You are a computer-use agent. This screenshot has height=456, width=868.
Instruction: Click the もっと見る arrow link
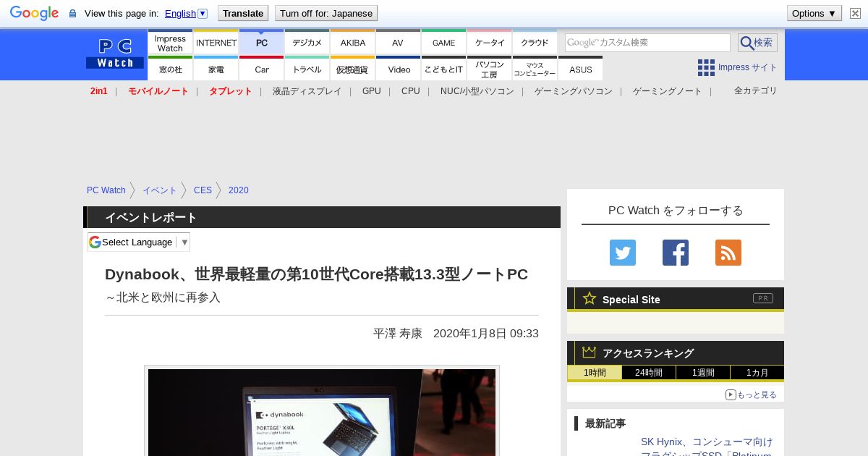point(751,394)
